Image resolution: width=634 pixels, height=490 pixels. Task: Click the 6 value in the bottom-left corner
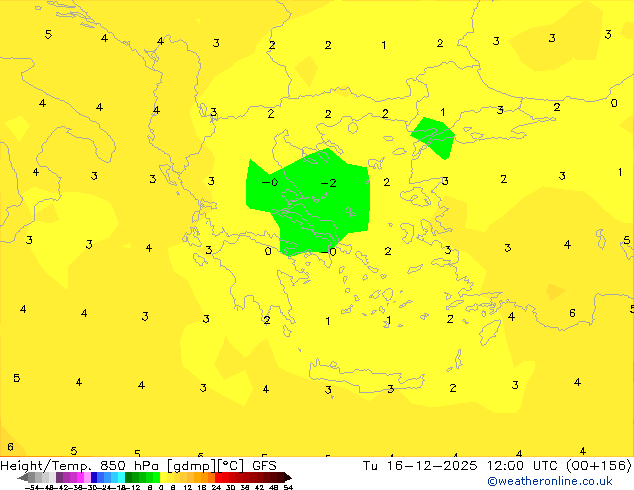[10, 447]
